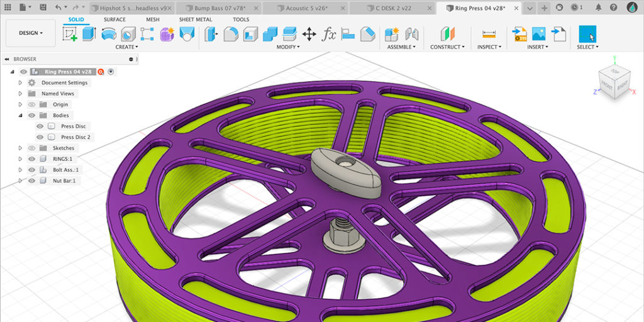
Task: Select the Midplane construct tool
Action: [448, 34]
